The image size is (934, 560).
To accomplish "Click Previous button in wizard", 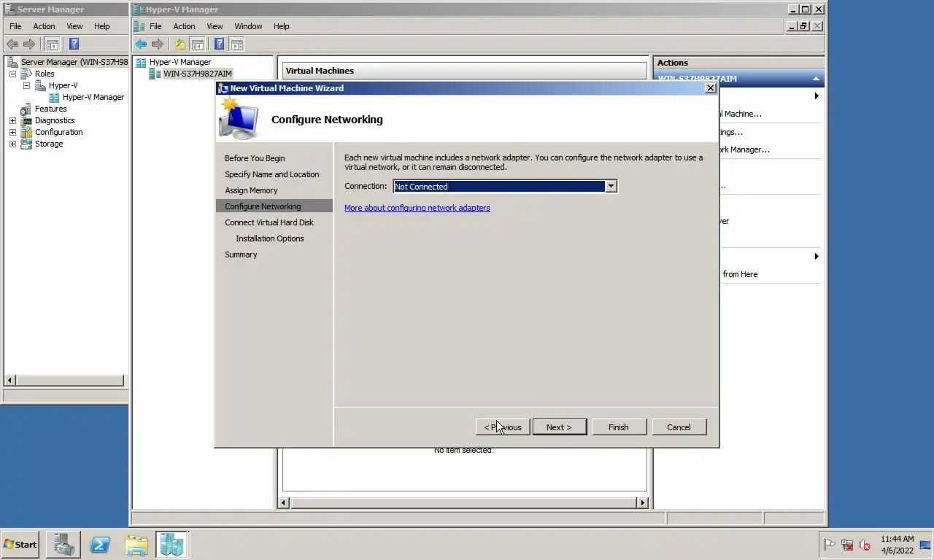I will 503,427.
